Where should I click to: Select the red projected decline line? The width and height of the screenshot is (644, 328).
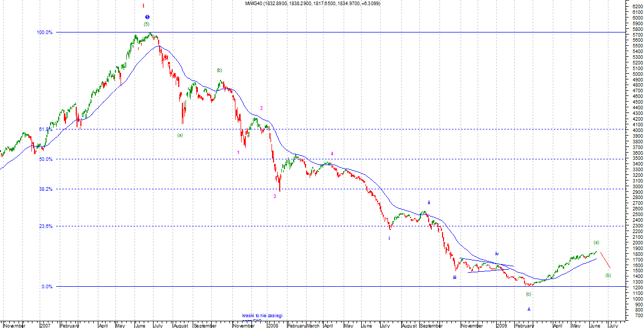coord(604,260)
